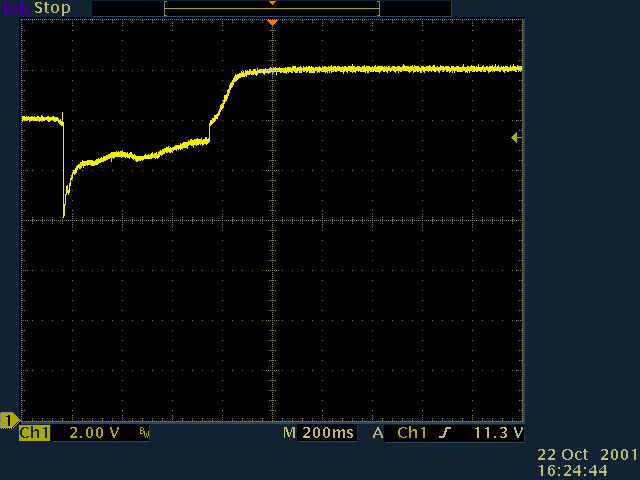
Task: Click the trigger source Ch1 readout
Action: pos(413,434)
